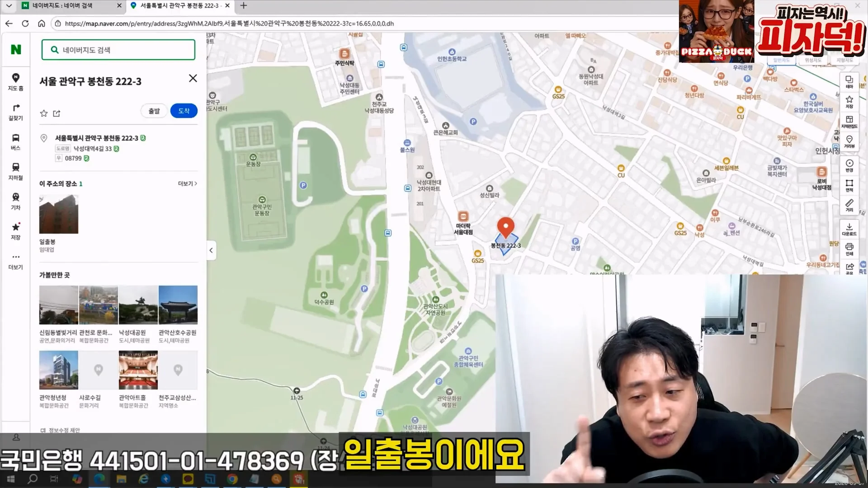Select the 면적 area measuring tool

tap(849, 185)
